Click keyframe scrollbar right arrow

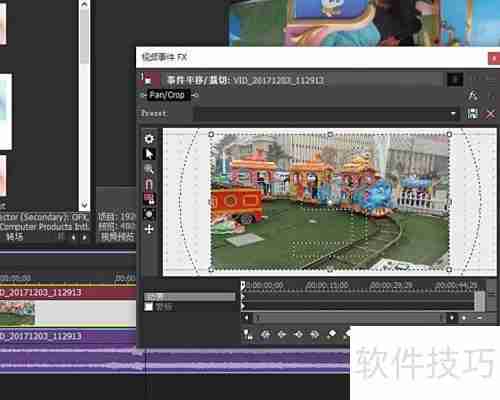pyautogui.click(x=452, y=318)
